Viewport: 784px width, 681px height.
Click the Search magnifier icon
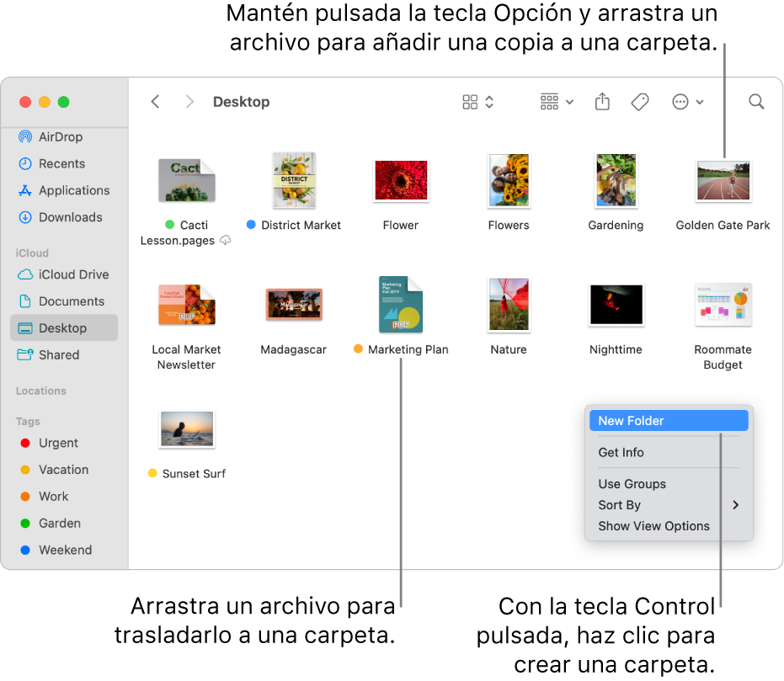point(756,102)
